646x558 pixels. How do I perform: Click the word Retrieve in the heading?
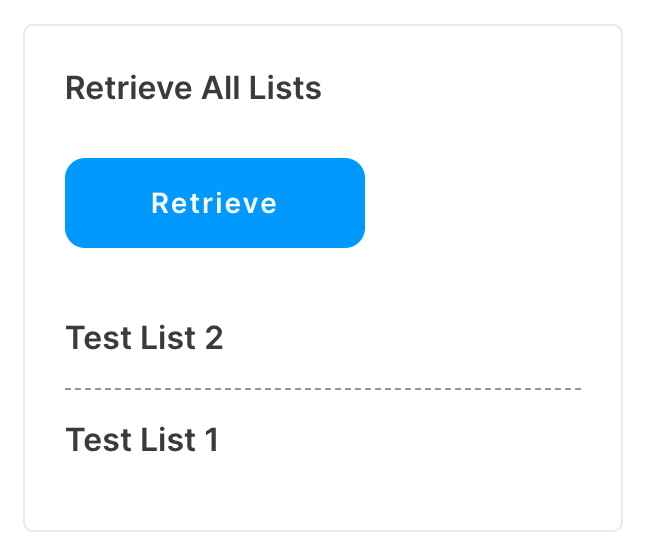(129, 88)
